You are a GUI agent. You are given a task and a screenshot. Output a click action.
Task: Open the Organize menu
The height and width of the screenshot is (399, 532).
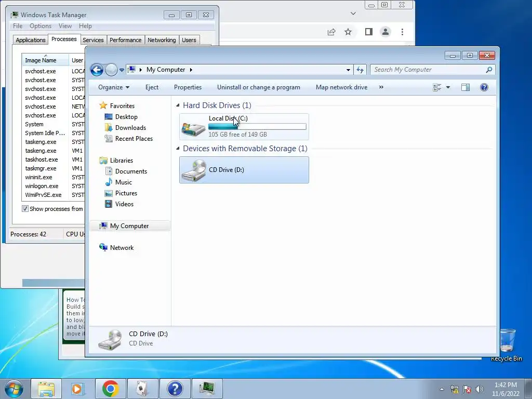coord(114,87)
